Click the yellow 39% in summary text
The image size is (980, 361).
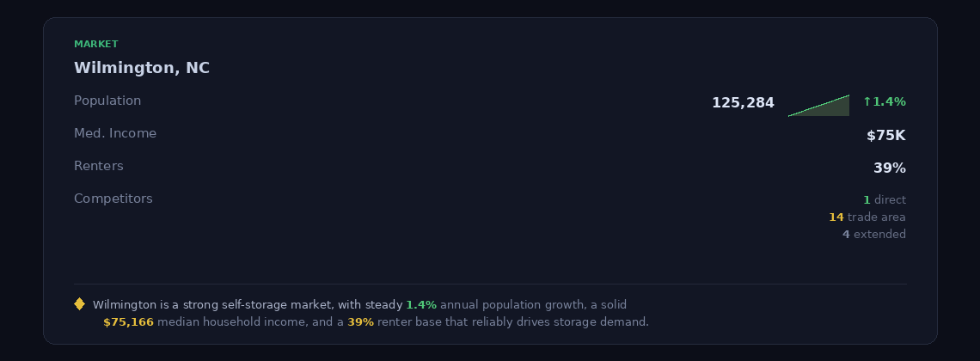(x=361, y=322)
